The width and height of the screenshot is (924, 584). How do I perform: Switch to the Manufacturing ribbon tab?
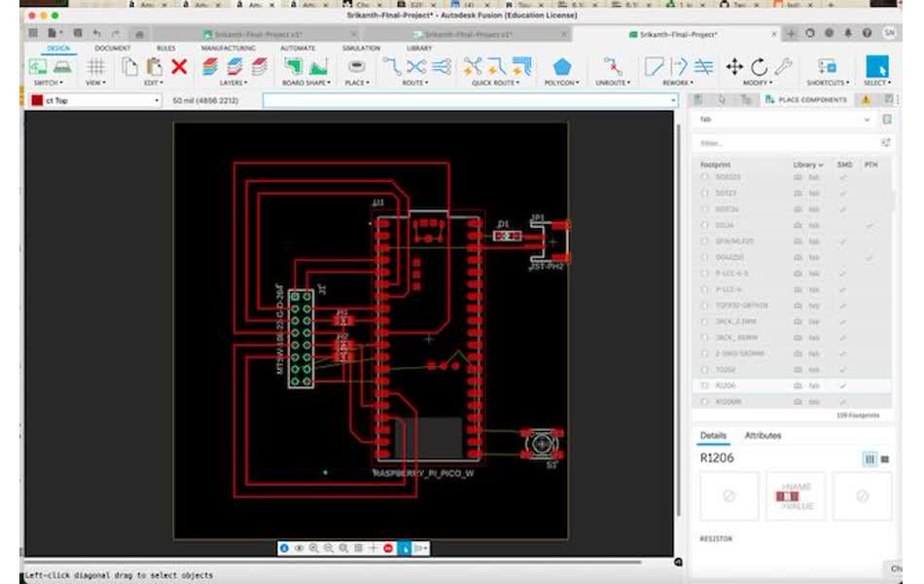coord(228,48)
